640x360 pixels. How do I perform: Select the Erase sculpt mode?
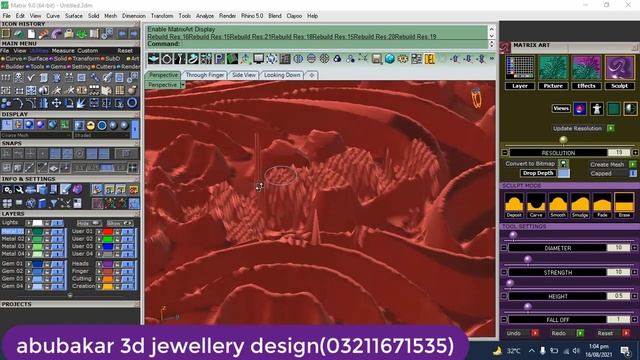[x=624, y=205]
